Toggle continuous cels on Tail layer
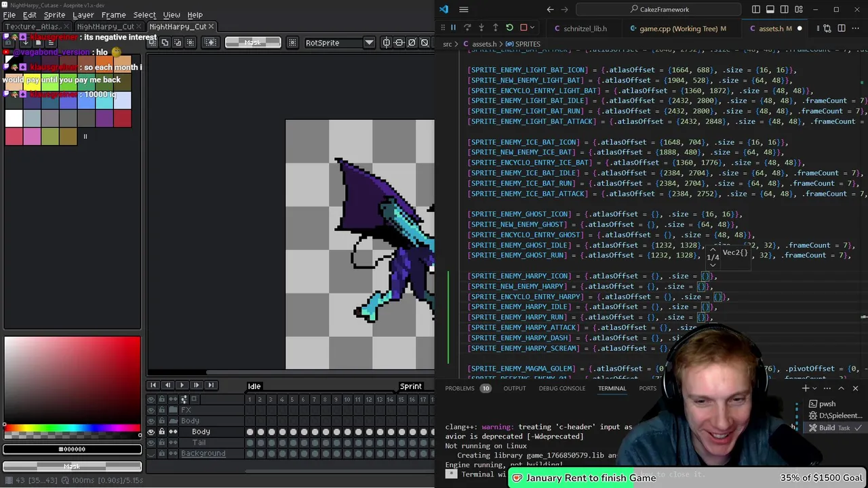The height and width of the screenshot is (488, 868). [x=173, y=443]
